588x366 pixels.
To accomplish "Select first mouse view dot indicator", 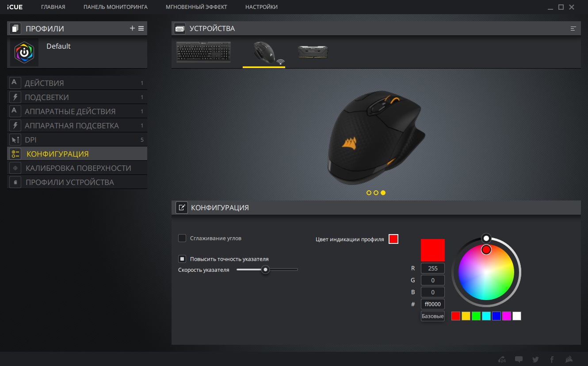I will pos(369,193).
